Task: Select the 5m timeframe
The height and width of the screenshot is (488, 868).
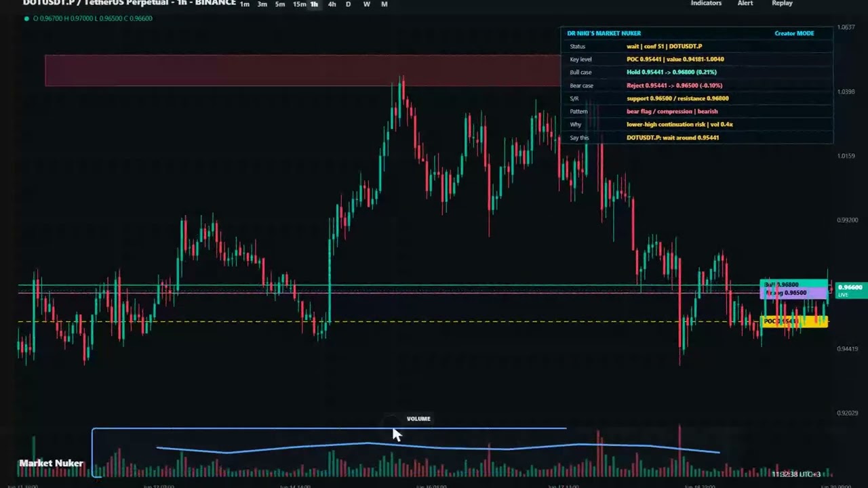Action: coord(279,4)
